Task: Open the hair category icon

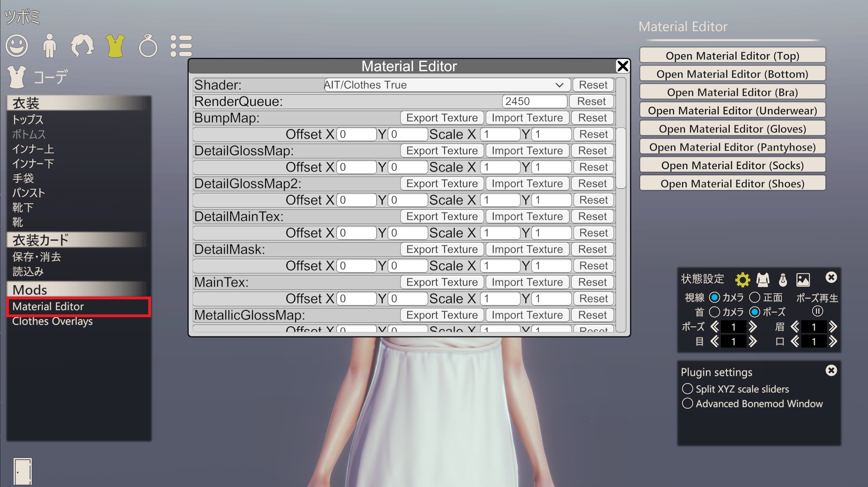Action: (x=82, y=46)
